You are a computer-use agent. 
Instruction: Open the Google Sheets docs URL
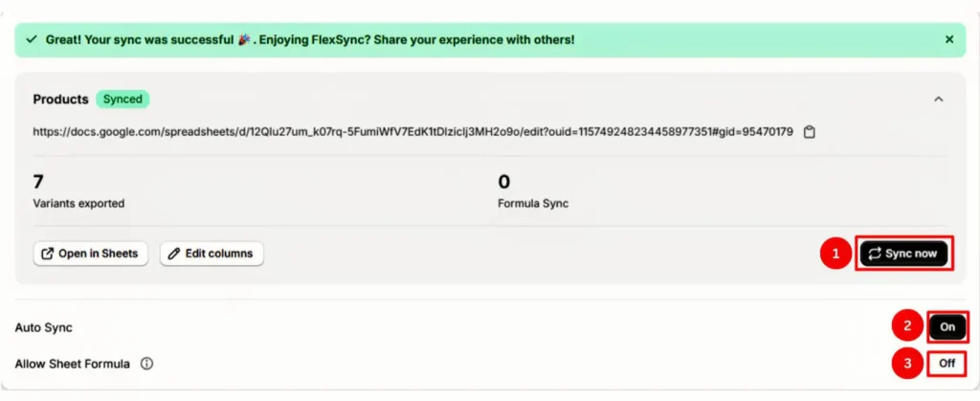click(x=412, y=132)
